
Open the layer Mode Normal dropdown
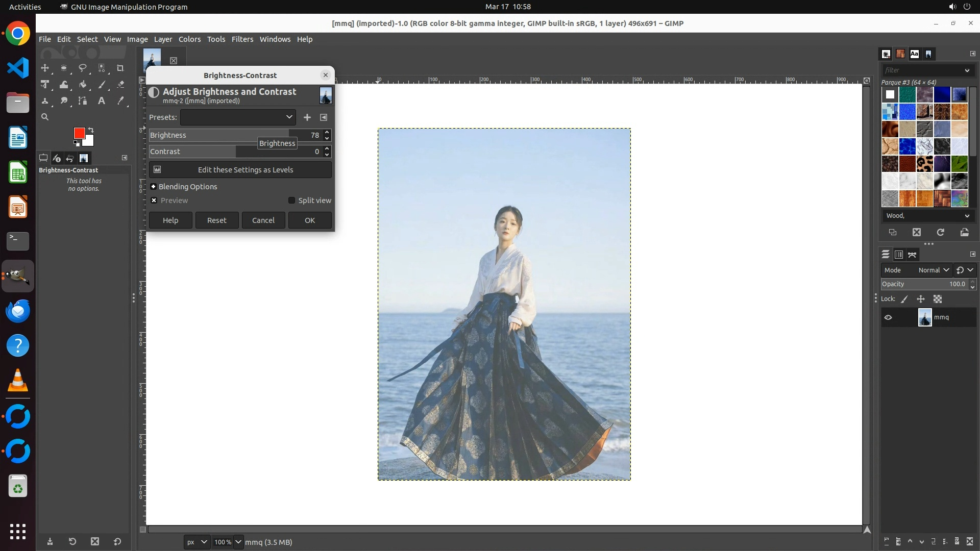pos(933,270)
